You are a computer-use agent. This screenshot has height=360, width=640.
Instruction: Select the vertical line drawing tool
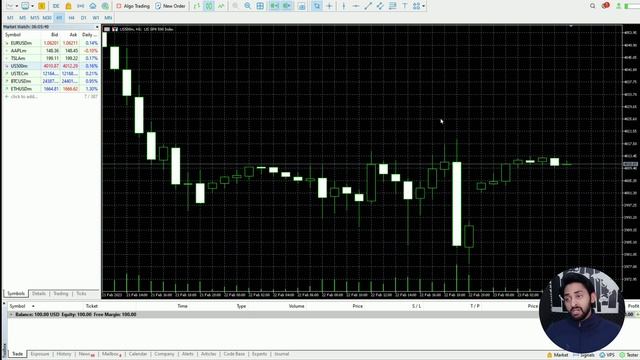344,6
